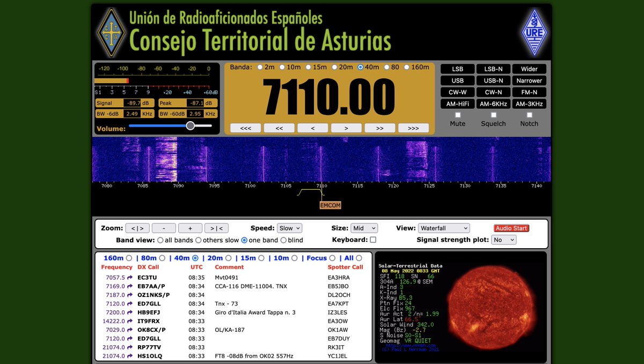Click the 7125 kHz waterfall scale label
The image size is (644, 364).
[429, 185]
